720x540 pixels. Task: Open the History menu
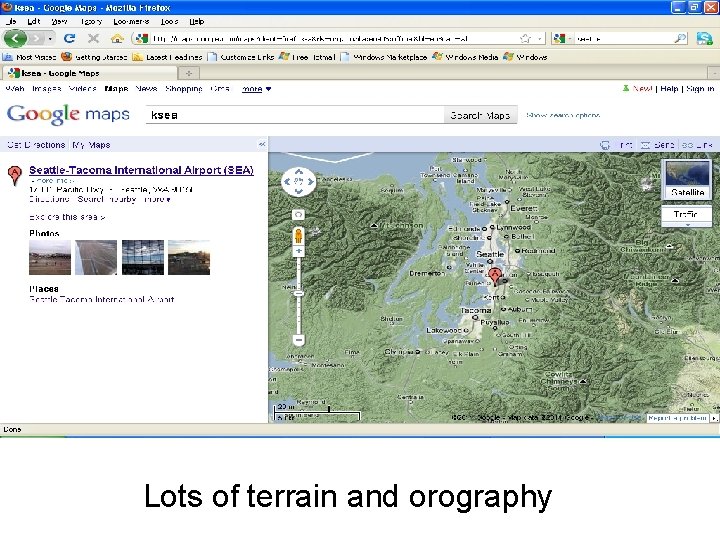pos(91,22)
